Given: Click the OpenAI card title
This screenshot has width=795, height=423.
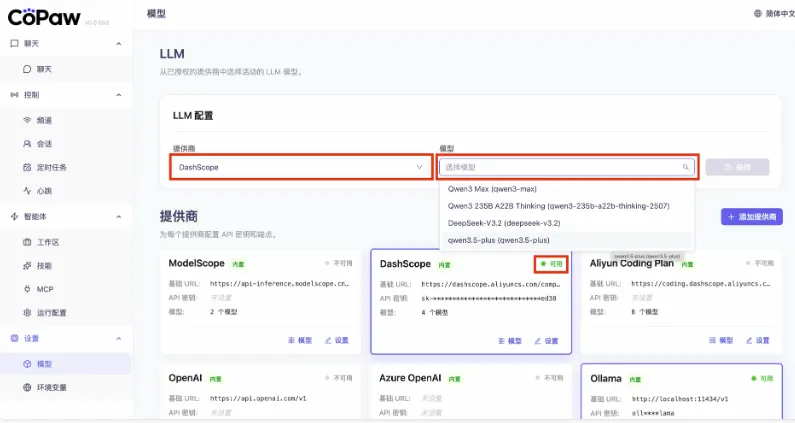Looking at the screenshot, I should 185,378.
